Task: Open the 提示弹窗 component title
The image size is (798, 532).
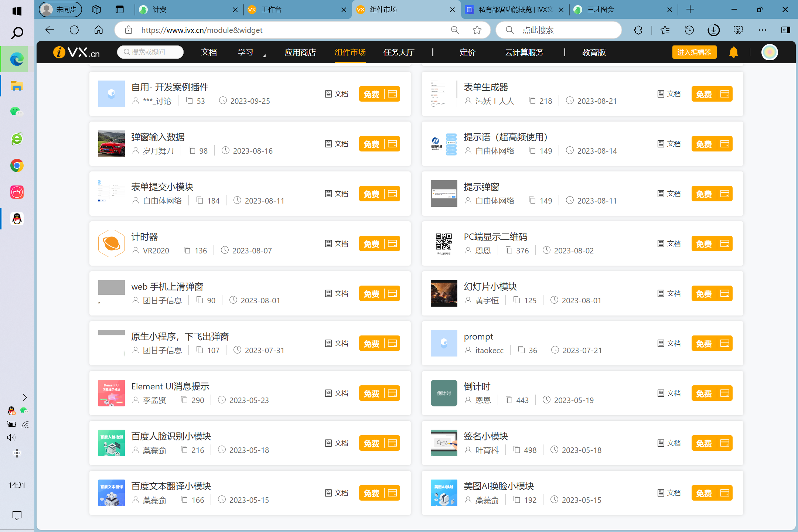Action: (481, 187)
